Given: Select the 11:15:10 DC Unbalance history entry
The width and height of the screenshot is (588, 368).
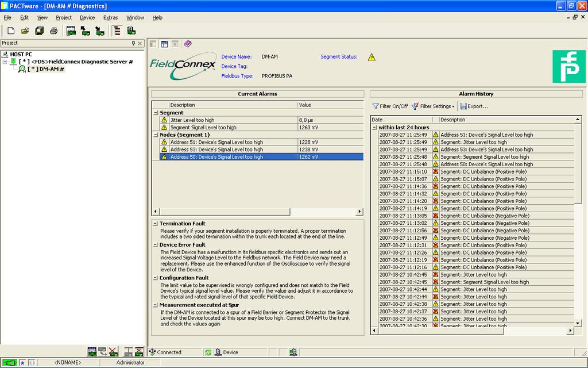Looking at the screenshot, I should coord(476,171).
